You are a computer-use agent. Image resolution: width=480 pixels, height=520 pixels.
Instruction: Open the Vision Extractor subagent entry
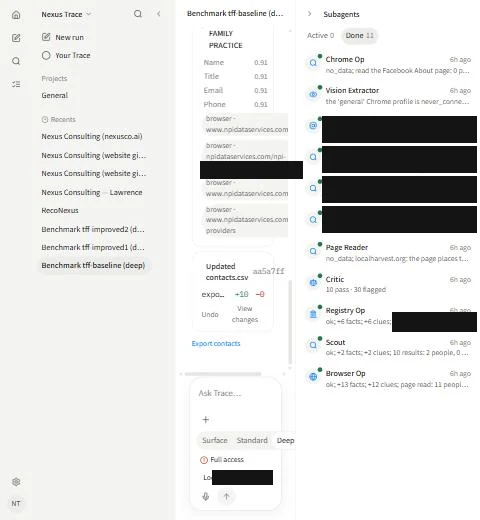(x=389, y=96)
